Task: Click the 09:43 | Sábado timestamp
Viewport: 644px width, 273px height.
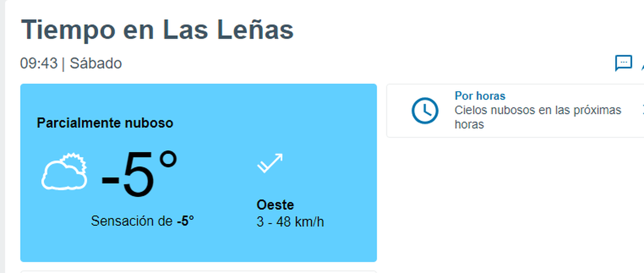Action: (71, 63)
